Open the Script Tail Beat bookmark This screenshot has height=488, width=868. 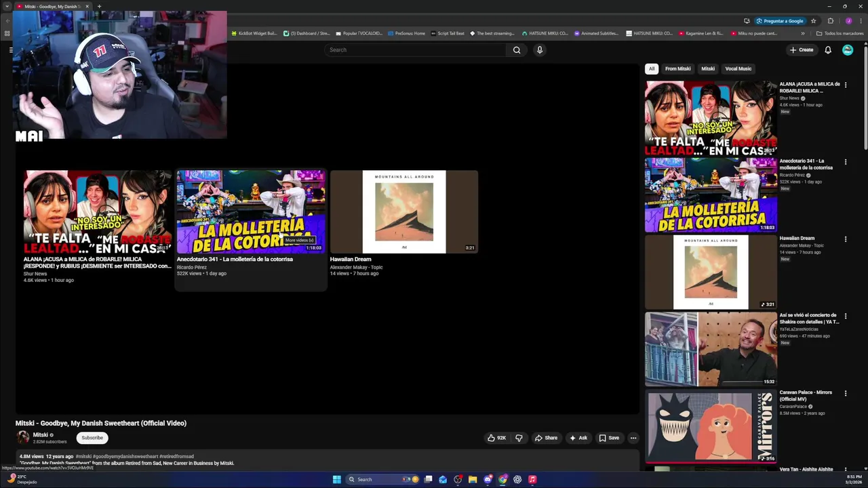coord(448,33)
